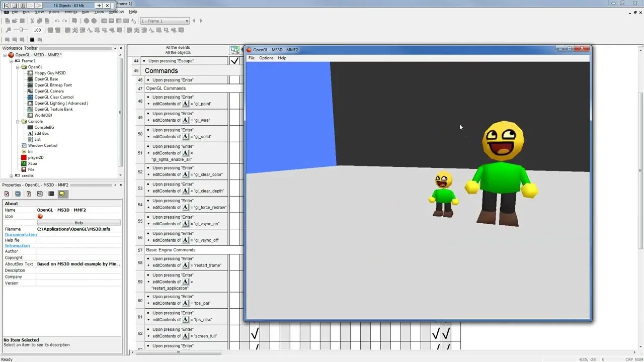Select Edit Box object in tree
This screenshot has height=362, width=644.
click(x=41, y=133)
